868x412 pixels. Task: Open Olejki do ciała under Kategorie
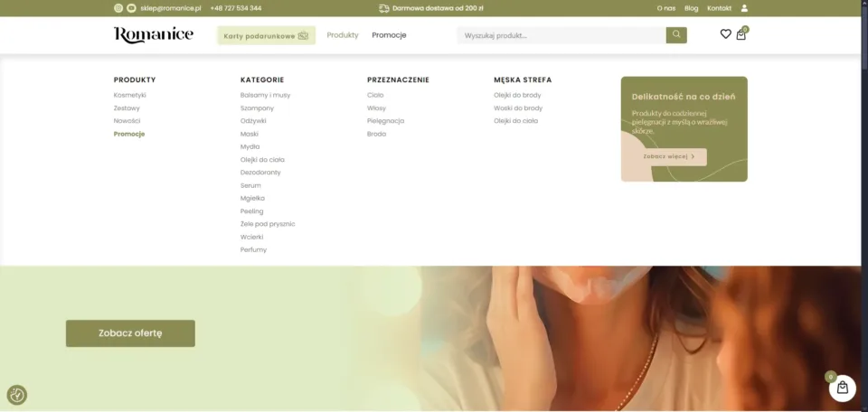click(x=262, y=159)
